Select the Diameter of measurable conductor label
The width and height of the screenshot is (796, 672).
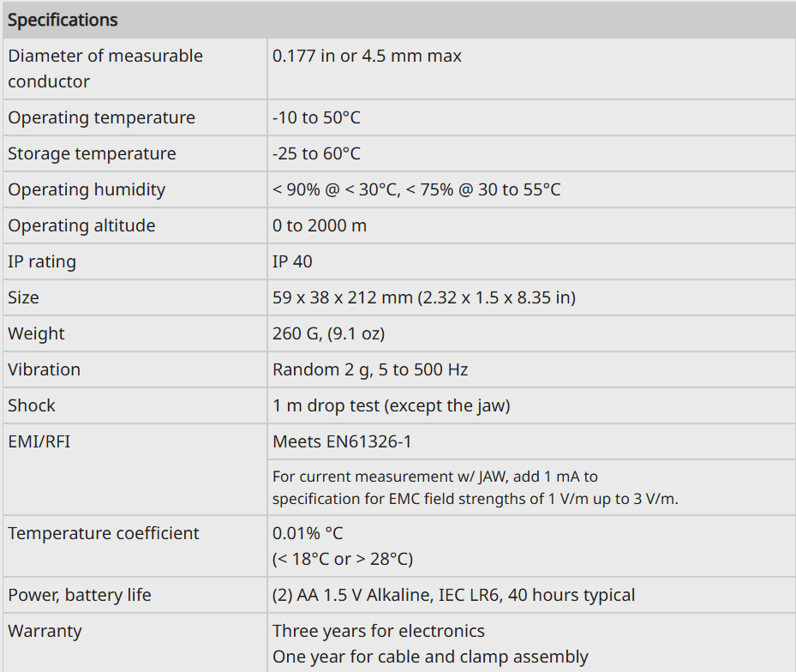105,69
